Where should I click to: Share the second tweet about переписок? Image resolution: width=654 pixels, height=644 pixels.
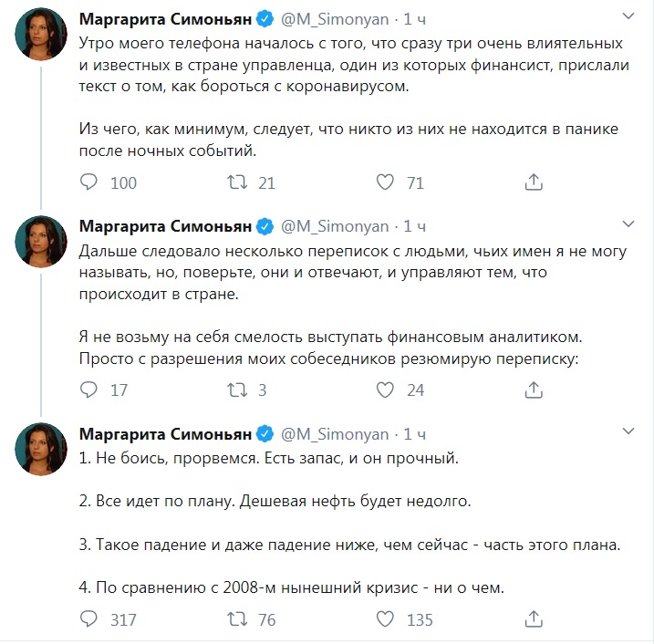click(x=534, y=390)
